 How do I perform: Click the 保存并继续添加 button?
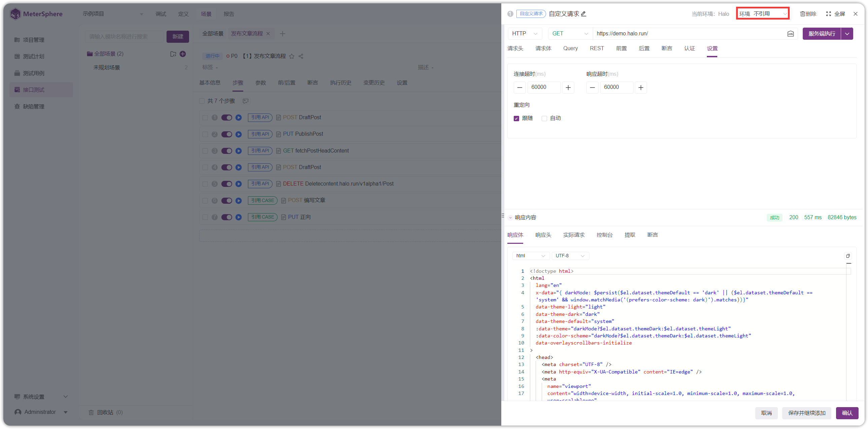807,413
